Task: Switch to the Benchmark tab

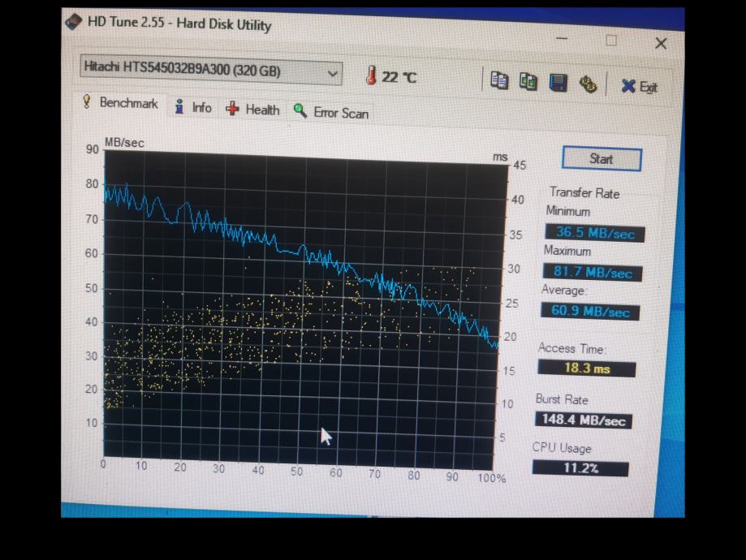Action: click(120, 103)
